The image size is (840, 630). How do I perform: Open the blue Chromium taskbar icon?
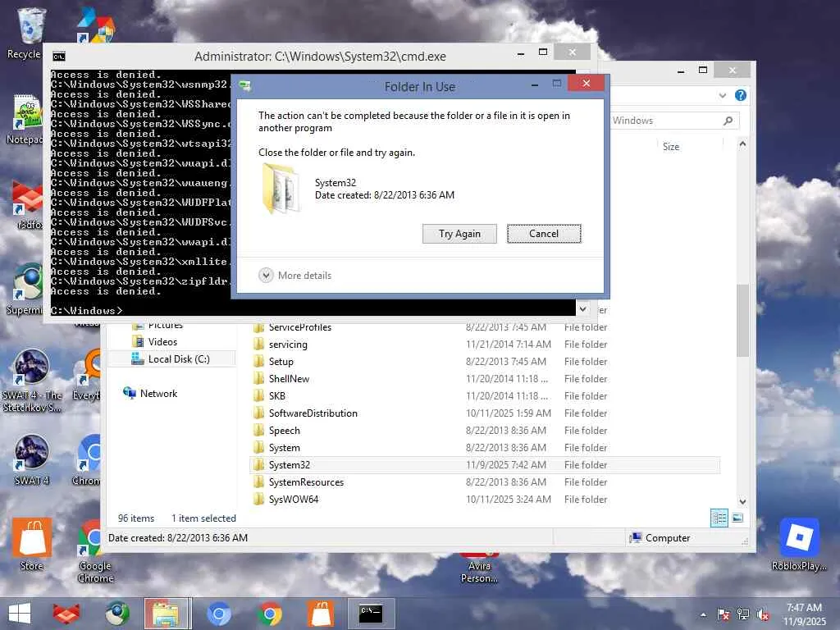pyautogui.click(x=218, y=614)
